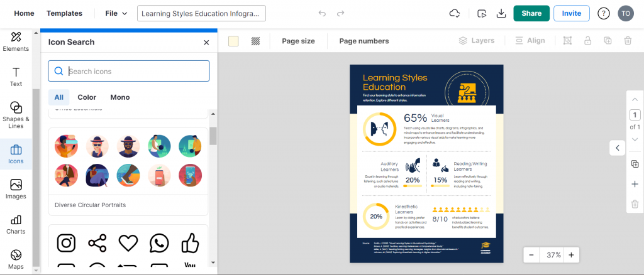Select the All icon filter tab

pos(58,97)
